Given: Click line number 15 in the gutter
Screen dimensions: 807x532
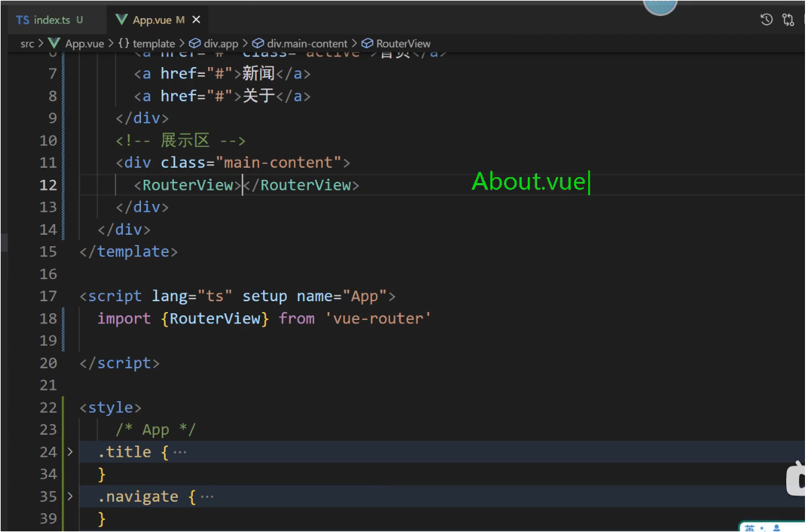Looking at the screenshot, I should tap(48, 252).
